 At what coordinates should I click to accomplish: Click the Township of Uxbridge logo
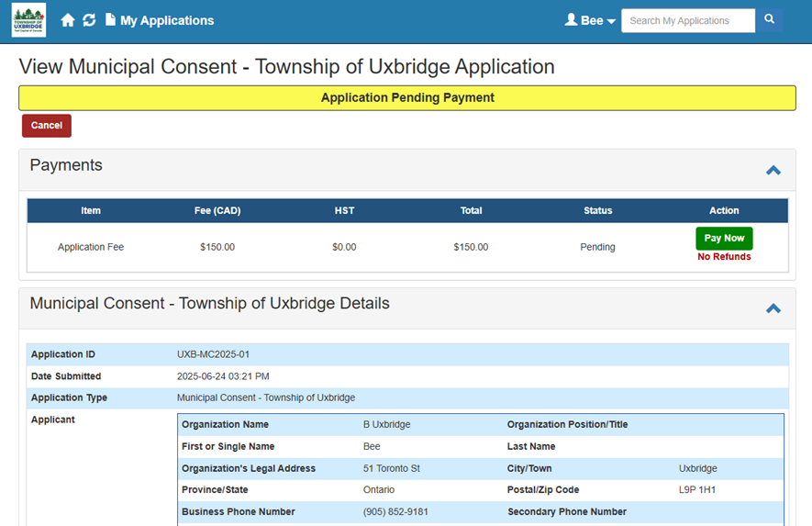pos(28,20)
